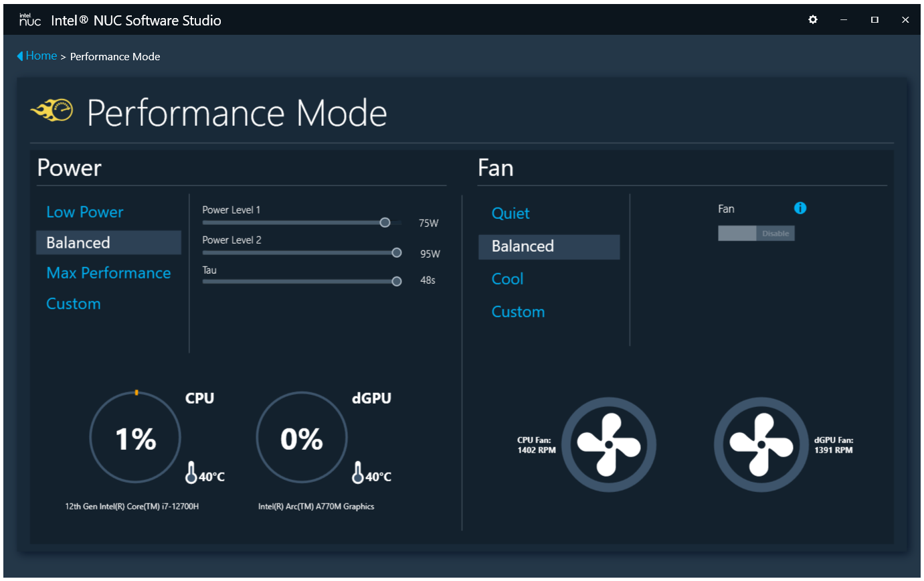Close the NUC Software Studio window

905,19
